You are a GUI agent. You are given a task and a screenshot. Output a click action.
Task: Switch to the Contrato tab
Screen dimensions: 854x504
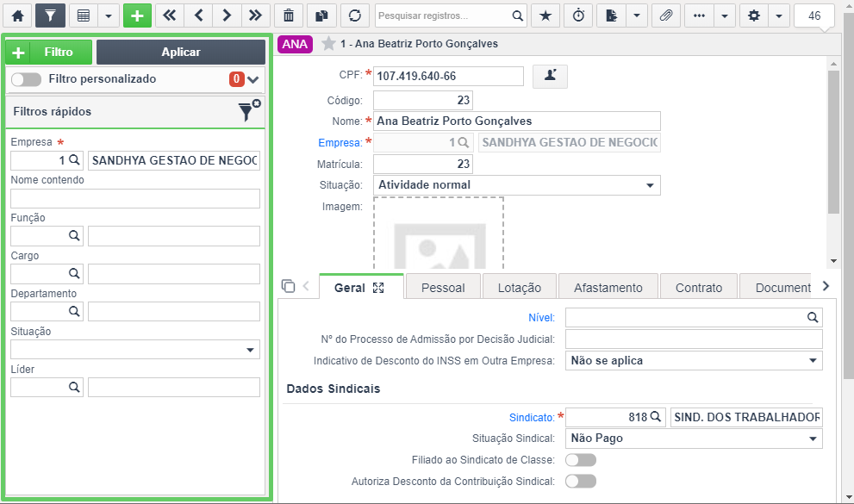click(x=699, y=288)
